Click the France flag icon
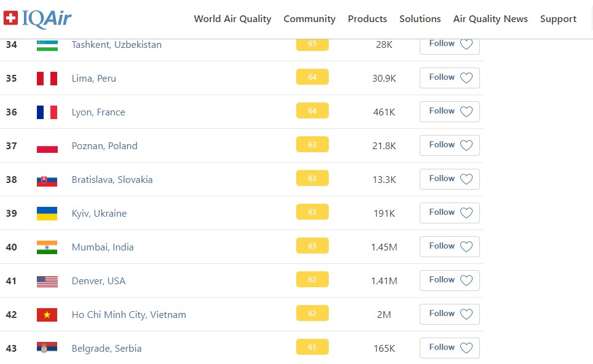 coord(47,112)
